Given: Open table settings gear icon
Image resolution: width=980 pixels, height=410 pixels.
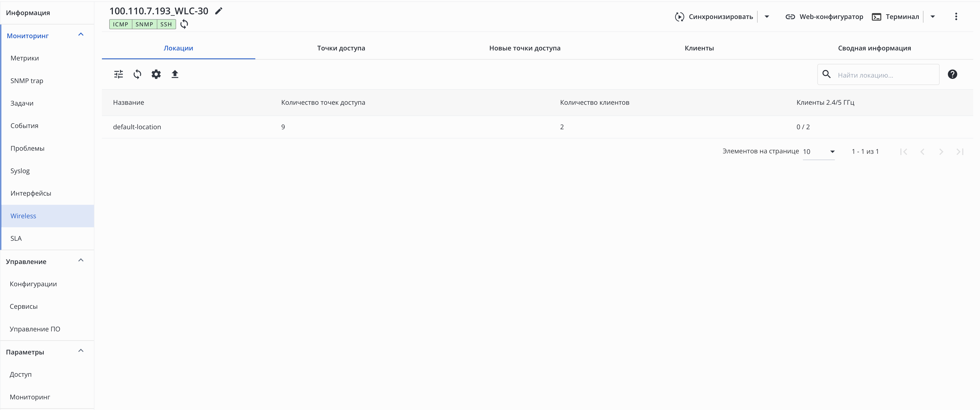Looking at the screenshot, I should pyautogui.click(x=156, y=75).
